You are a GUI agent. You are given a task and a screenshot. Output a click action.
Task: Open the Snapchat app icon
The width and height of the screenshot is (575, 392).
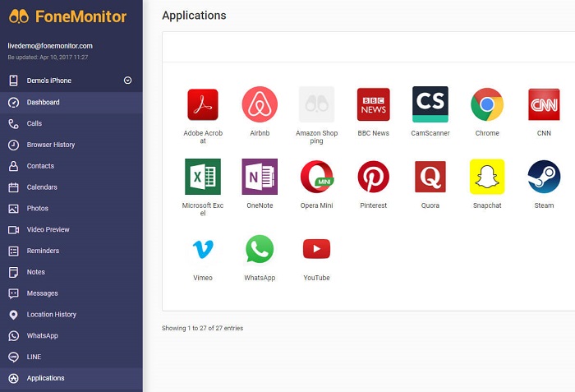(x=487, y=177)
